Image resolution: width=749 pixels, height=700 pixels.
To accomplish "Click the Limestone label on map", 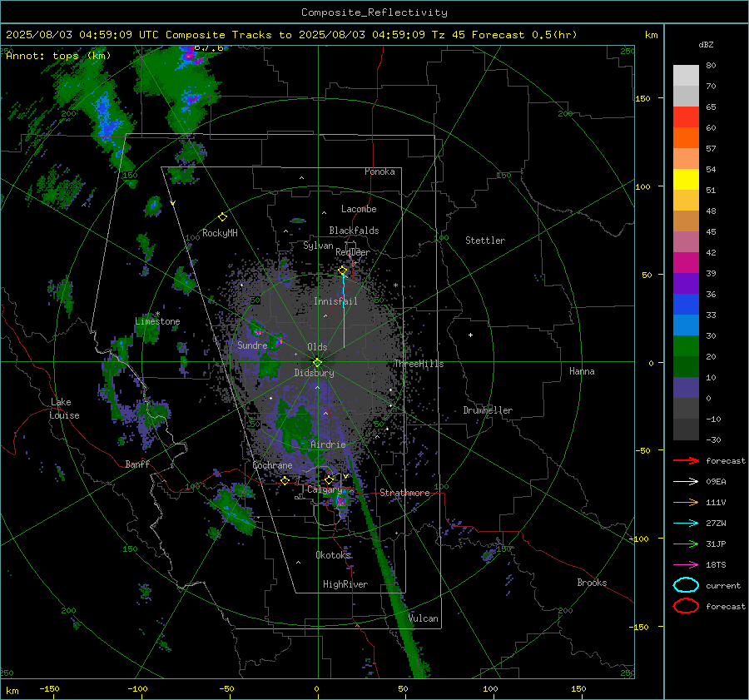I will tap(157, 321).
